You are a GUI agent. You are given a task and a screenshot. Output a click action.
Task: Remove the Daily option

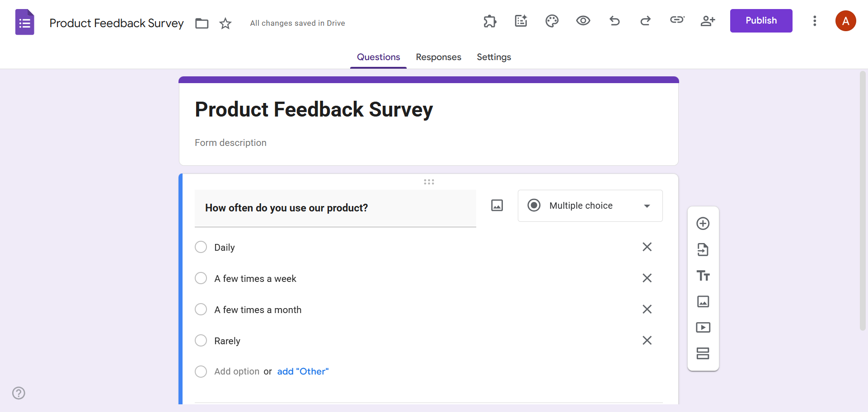647,247
